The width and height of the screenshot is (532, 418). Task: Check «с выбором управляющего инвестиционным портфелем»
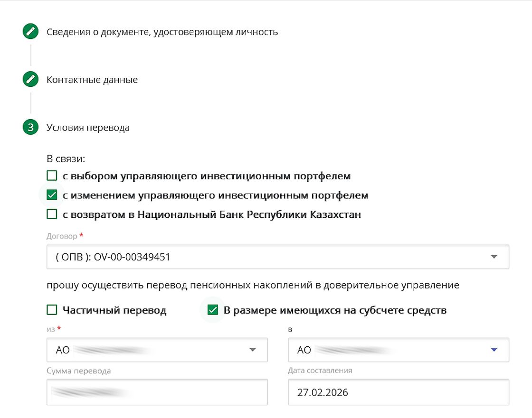click(x=52, y=176)
